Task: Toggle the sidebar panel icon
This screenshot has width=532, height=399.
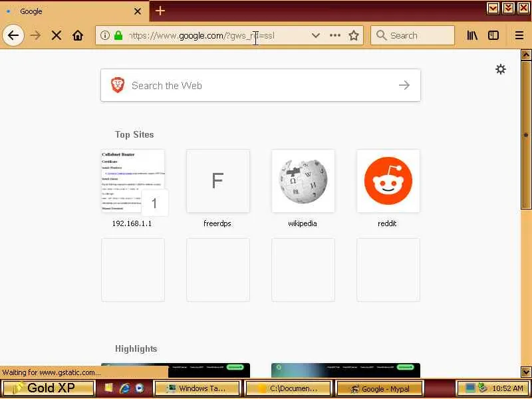Action: tap(493, 35)
